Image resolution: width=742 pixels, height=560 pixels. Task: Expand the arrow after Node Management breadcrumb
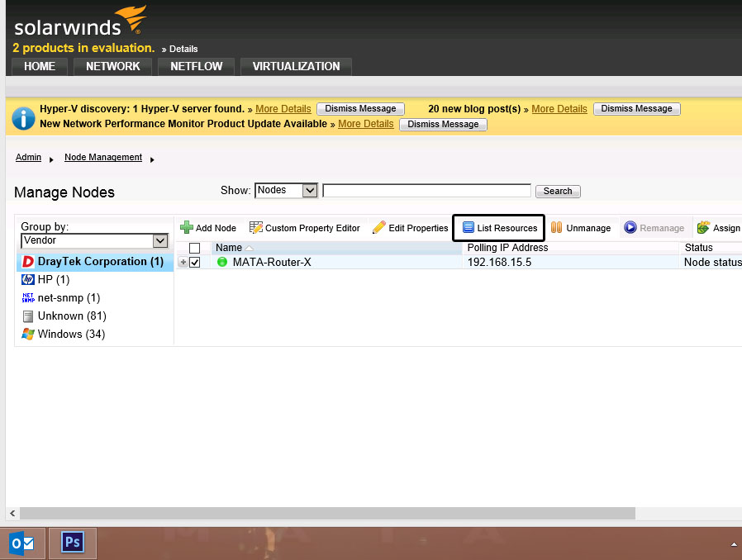152,160
